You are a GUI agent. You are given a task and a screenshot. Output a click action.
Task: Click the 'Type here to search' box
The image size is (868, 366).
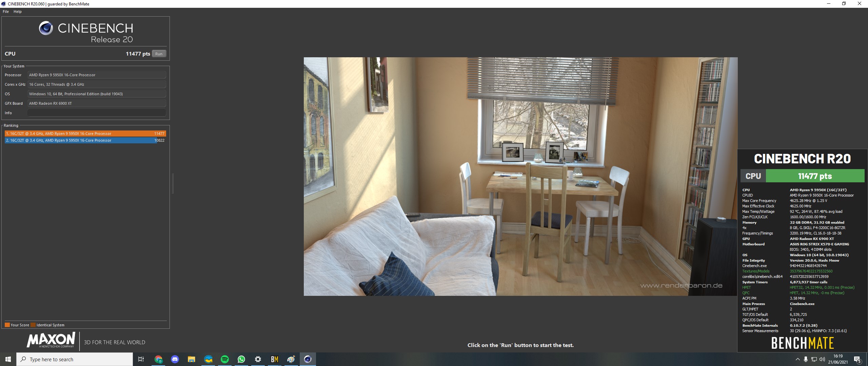[75, 359]
